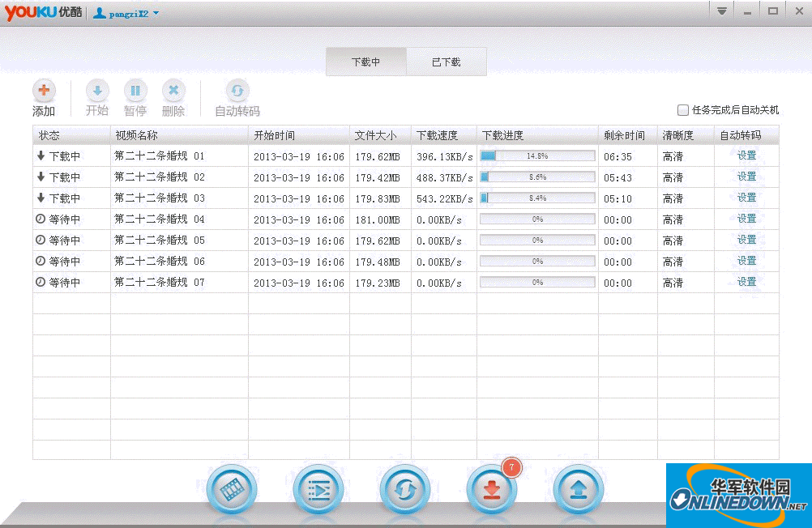Click the 暂停 (Pause) toolbar icon
The image size is (812, 528).
(x=135, y=92)
